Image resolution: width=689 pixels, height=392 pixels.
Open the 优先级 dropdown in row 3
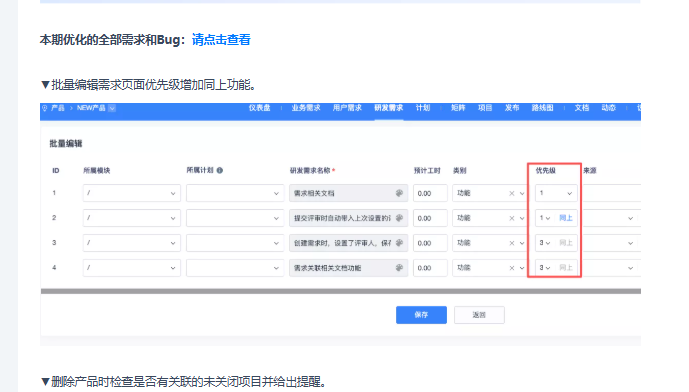(545, 243)
